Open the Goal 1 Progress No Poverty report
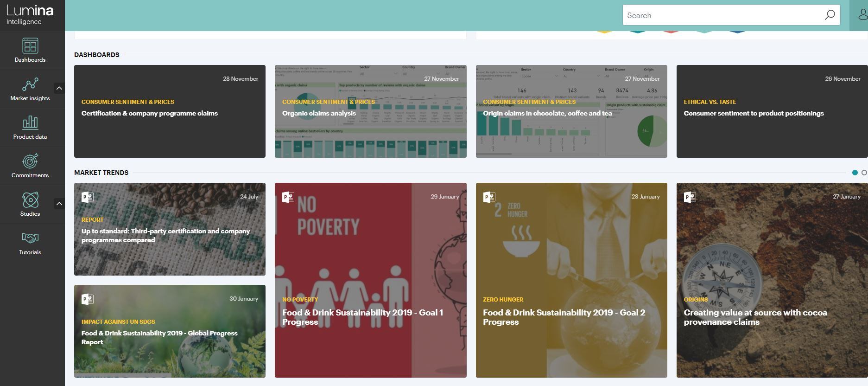The width and height of the screenshot is (868, 386). [x=370, y=280]
